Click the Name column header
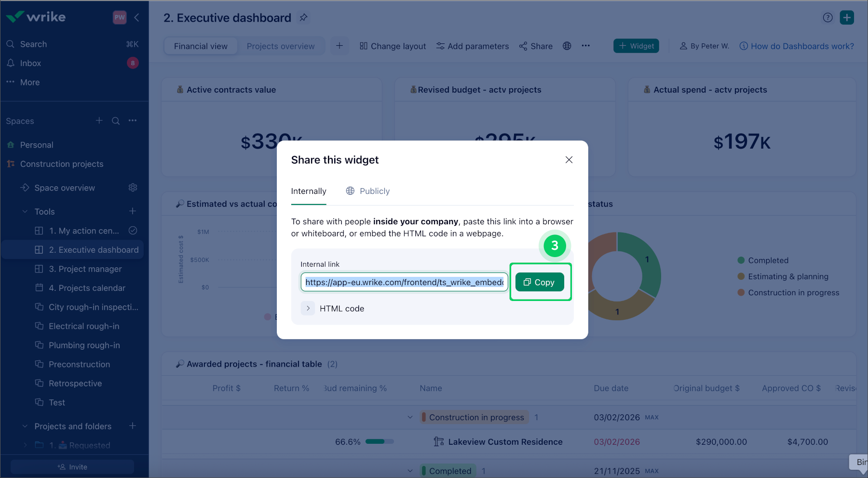Image resolution: width=868 pixels, height=478 pixels. click(x=431, y=388)
